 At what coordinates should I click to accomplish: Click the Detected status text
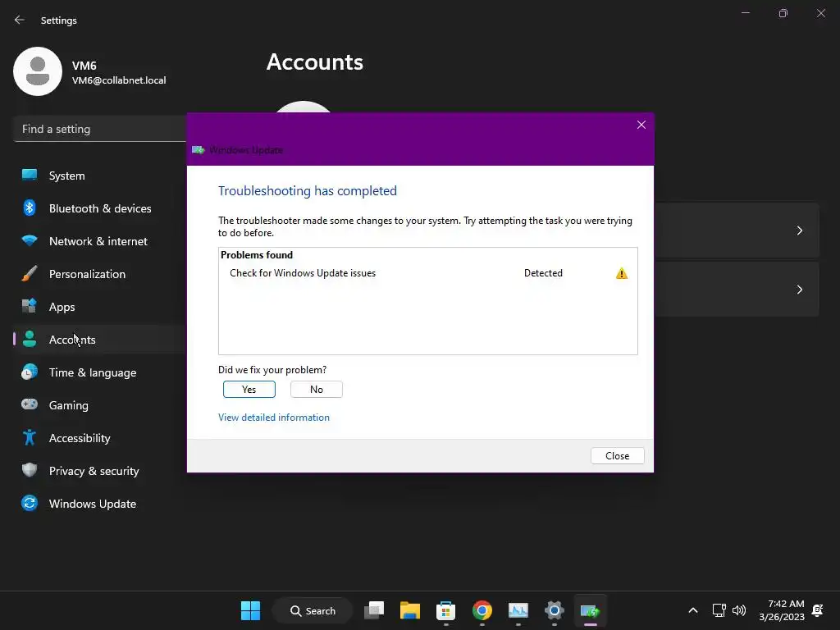click(x=543, y=273)
